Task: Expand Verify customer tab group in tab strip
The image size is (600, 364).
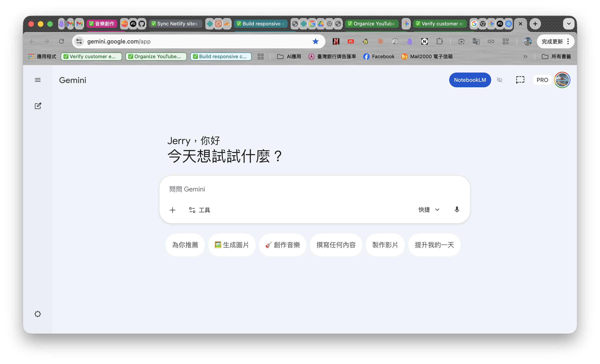Action: point(440,24)
